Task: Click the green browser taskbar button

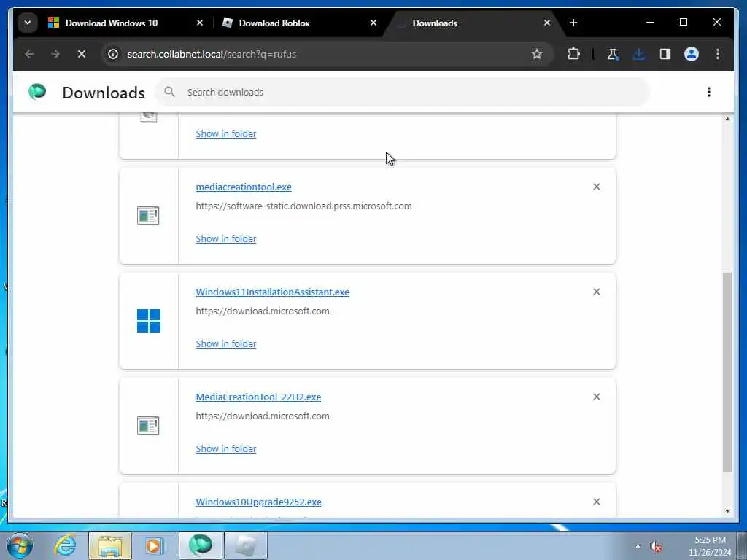Action: pos(200,545)
